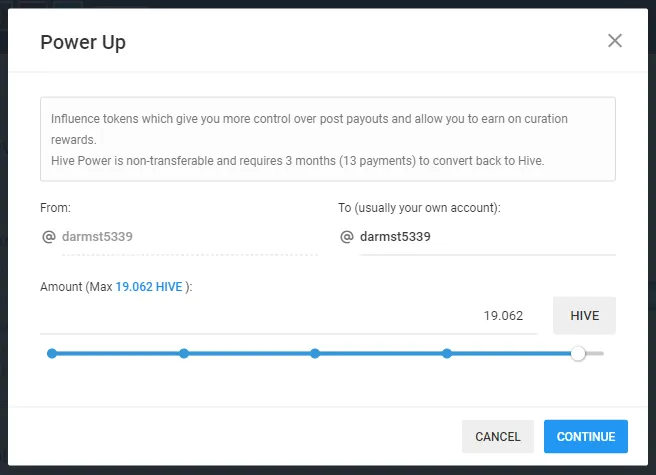Close the Power Up dialog
This screenshot has height=475, width=656.
[x=615, y=41]
